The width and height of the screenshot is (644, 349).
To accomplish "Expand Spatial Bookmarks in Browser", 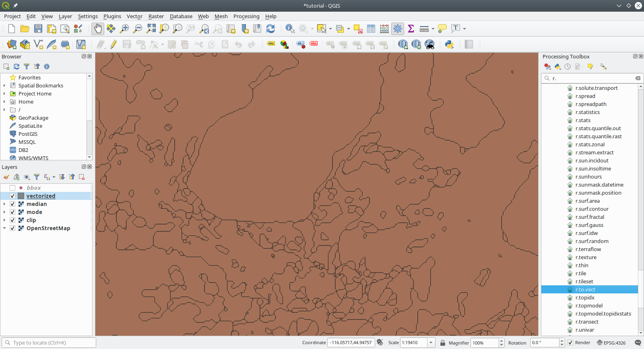I will 4,85.
